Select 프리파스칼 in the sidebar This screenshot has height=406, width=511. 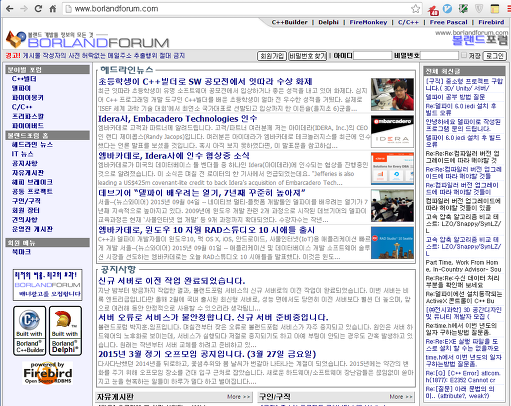28,116
